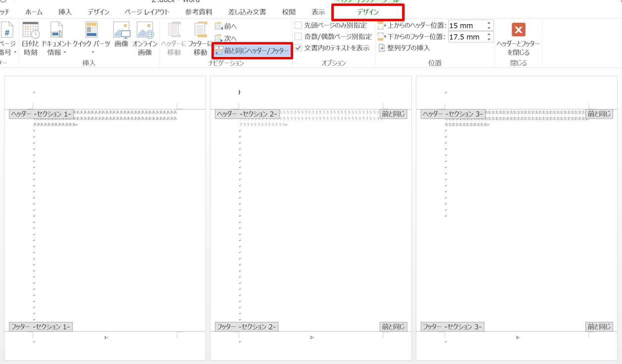Open the デザイン tab next to 挿入
The image size is (622, 364).
click(99, 12)
